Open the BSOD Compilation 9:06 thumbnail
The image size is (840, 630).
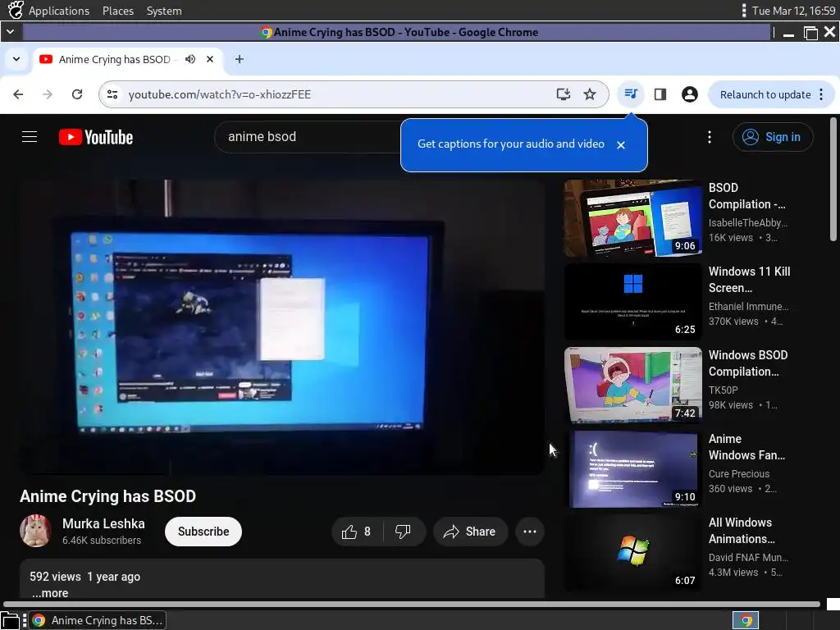[632, 218]
